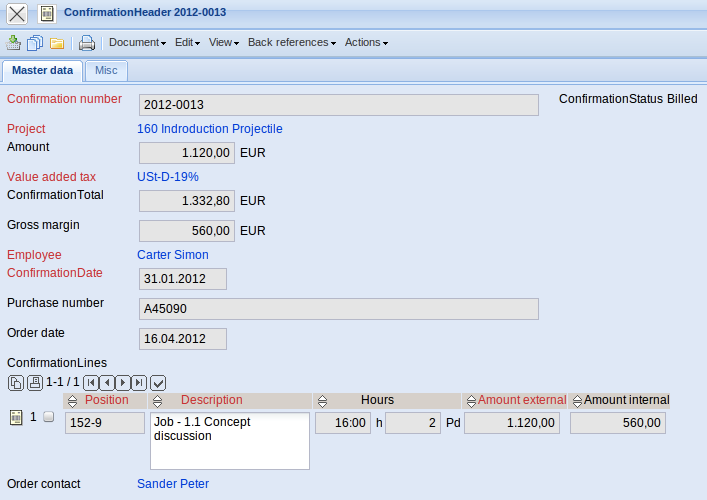The width and height of the screenshot is (707, 500).
Task: Click the Amount internal column header
Action: point(627,400)
